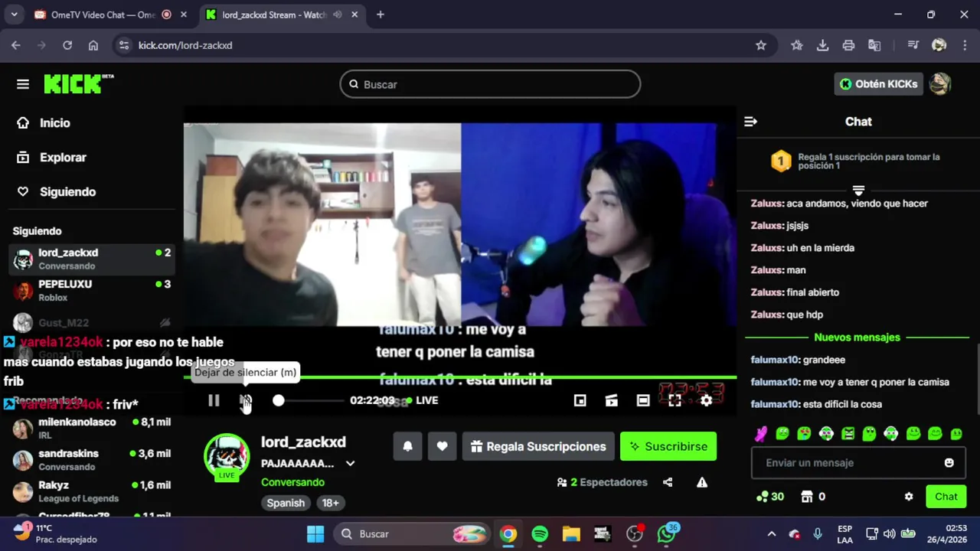Enter fullscreen video mode
980x551 pixels.
(x=675, y=400)
